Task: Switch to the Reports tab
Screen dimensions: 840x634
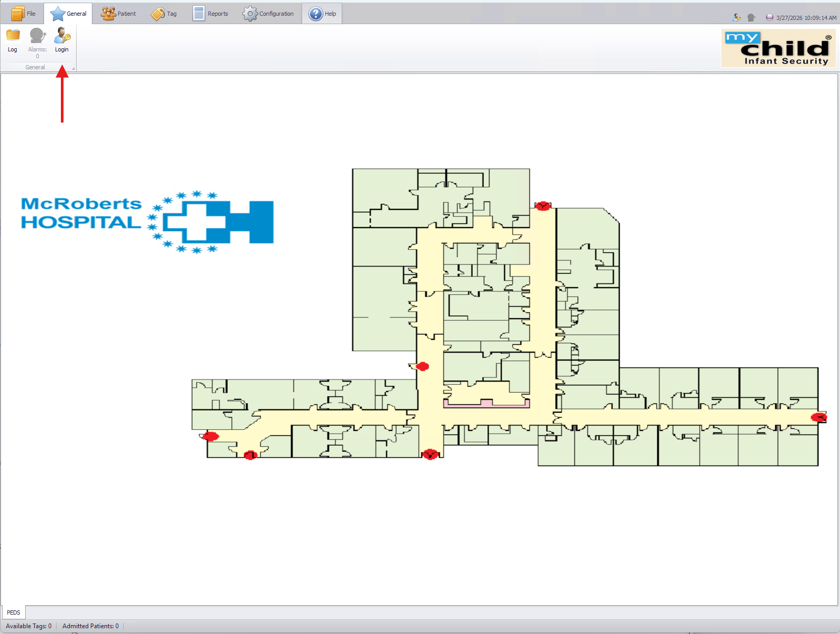Action: pos(210,14)
